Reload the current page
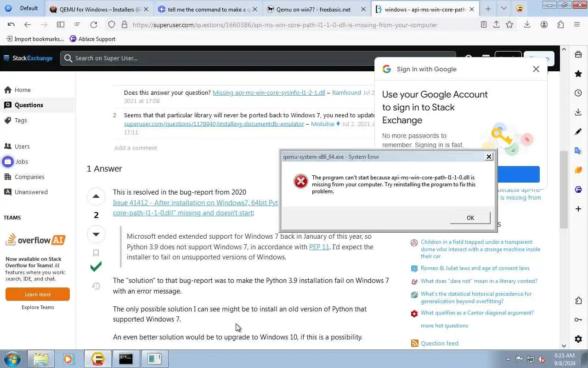The image size is (588, 368). [94, 25]
